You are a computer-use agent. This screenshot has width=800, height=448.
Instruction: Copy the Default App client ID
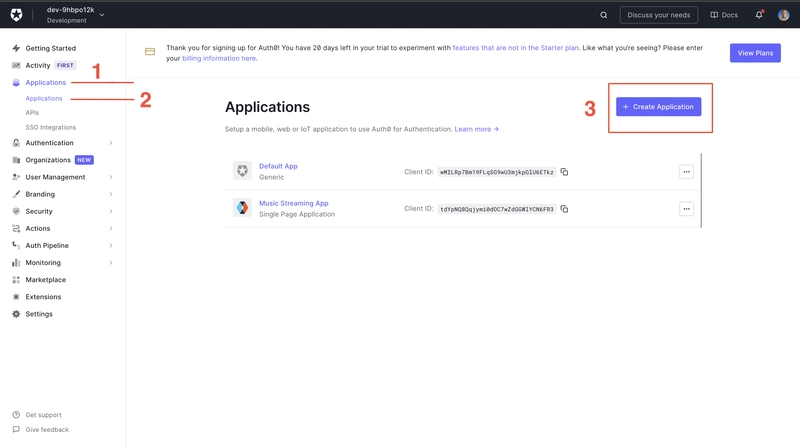(x=564, y=172)
